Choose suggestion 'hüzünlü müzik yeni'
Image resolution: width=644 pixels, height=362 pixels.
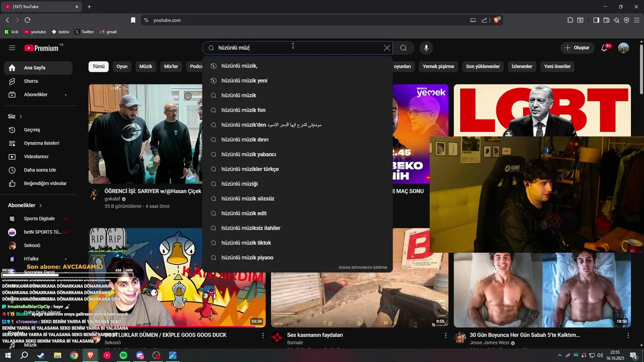pos(297,80)
